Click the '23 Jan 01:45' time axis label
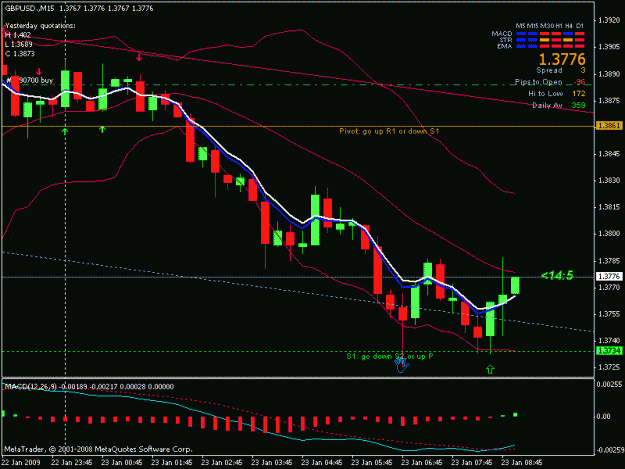625x469 pixels. pos(172,463)
